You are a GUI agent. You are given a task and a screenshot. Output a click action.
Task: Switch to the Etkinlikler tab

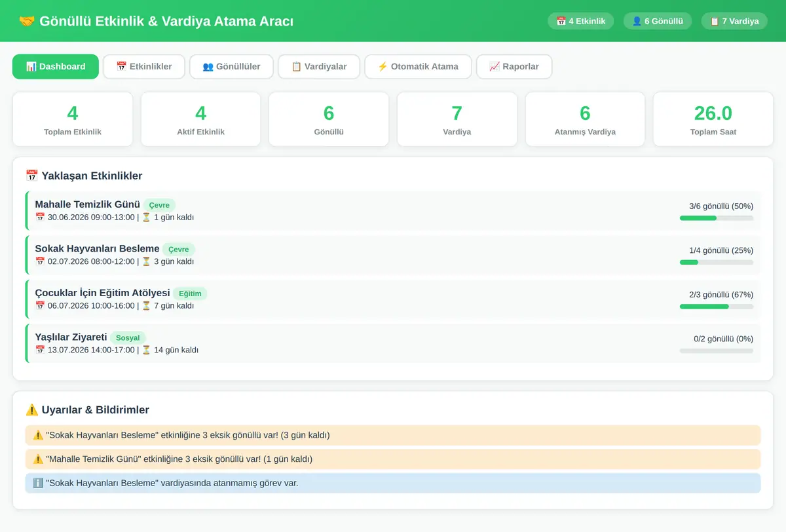pos(144,66)
